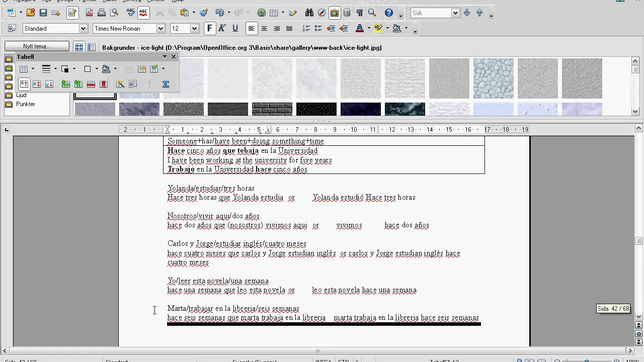Apply table background color bucket
The width and height of the screenshot is (644, 362).
tap(106, 69)
